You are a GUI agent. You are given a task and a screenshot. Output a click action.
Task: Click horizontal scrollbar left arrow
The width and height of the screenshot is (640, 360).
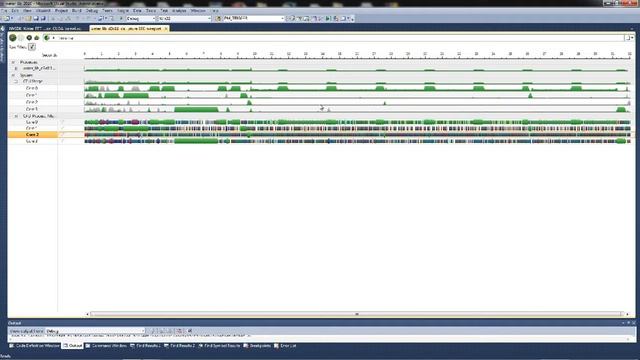(x=87, y=314)
